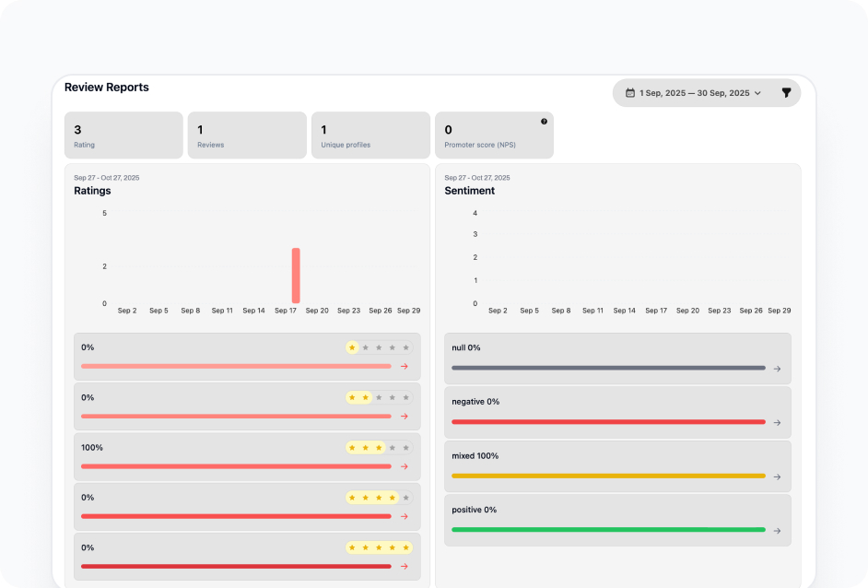The image size is (868, 588).
Task: Open arrow on mixed sentiment row
Action: 777,476
